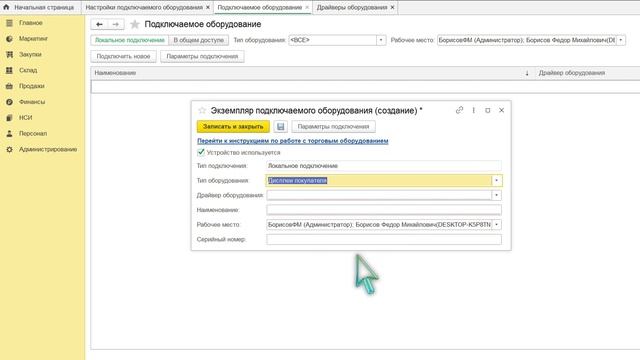Sort list by the Наименование arrow indicator
This screenshot has height=360, width=640.
click(x=527, y=73)
